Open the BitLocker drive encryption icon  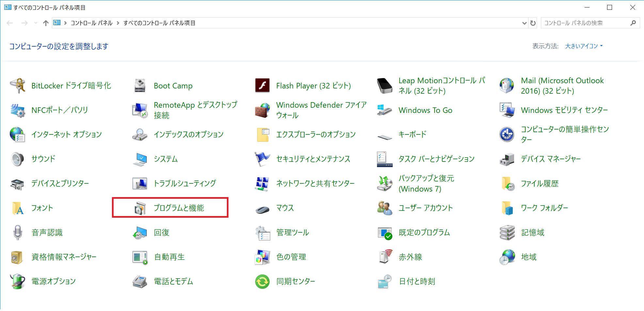(x=18, y=86)
